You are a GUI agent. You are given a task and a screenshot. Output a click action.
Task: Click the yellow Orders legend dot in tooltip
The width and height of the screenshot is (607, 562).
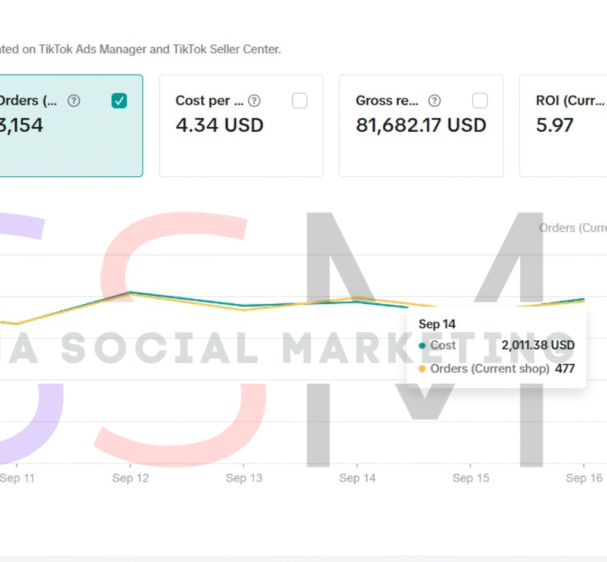click(422, 369)
